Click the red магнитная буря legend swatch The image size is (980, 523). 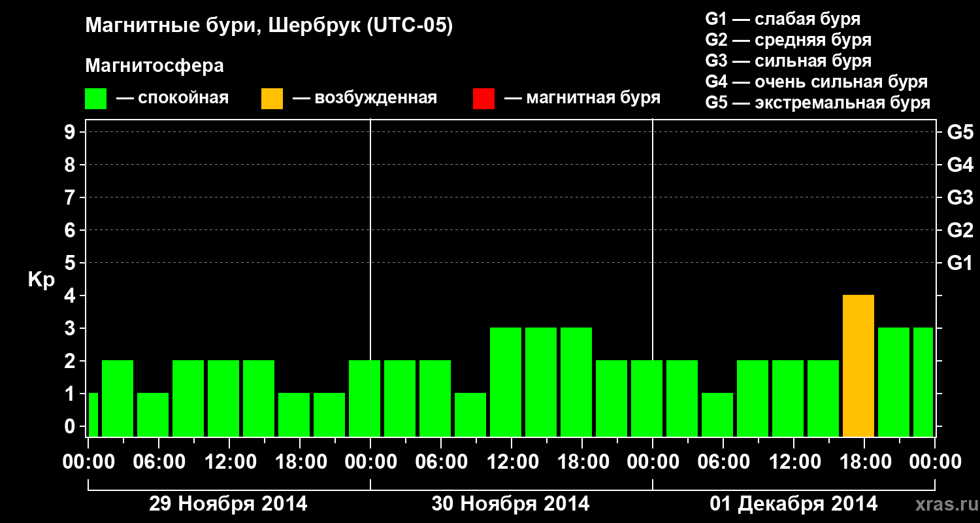click(x=483, y=99)
